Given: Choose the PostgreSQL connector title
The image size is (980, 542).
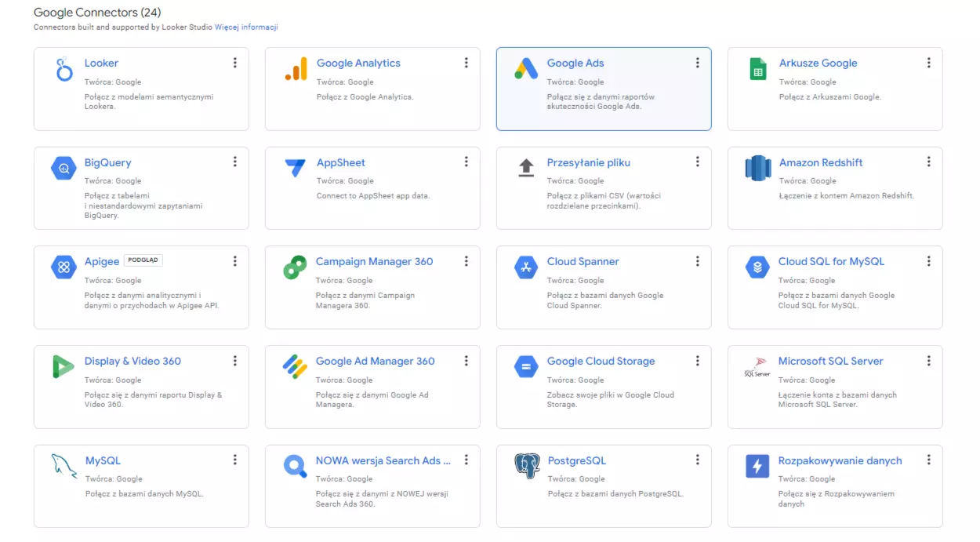Looking at the screenshot, I should pyautogui.click(x=577, y=460).
